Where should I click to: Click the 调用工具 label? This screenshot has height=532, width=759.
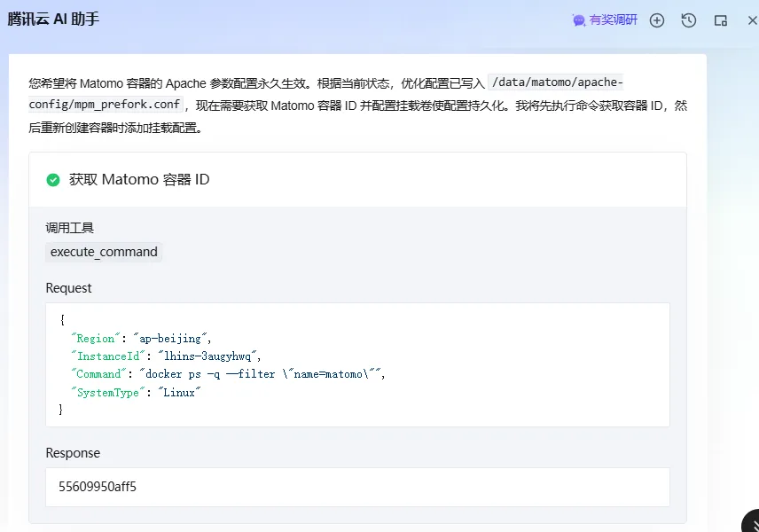click(x=70, y=228)
